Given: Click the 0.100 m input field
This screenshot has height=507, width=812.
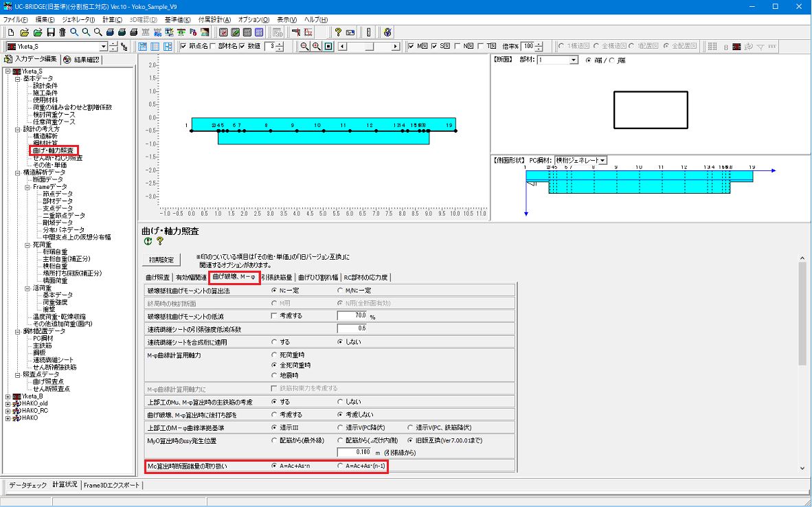Looking at the screenshot, I should pos(352,451).
